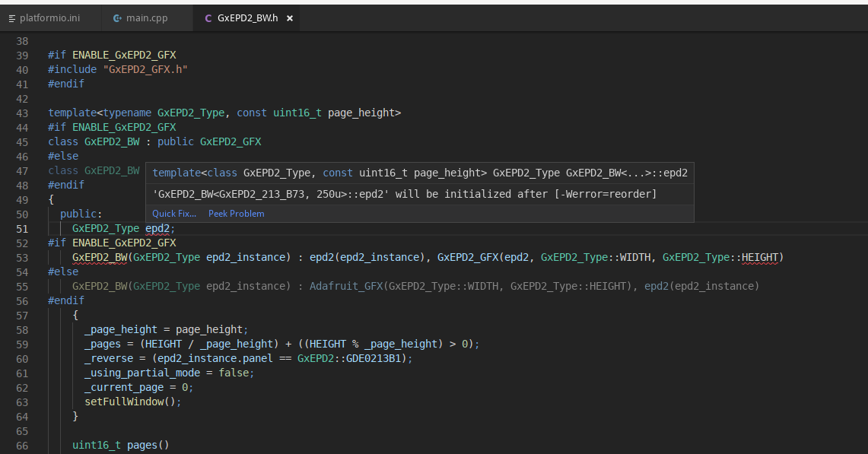The width and height of the screenshot is (868, 454).
Task: Open Peek Problem from the hover popup
Action: tap(236, 214)
